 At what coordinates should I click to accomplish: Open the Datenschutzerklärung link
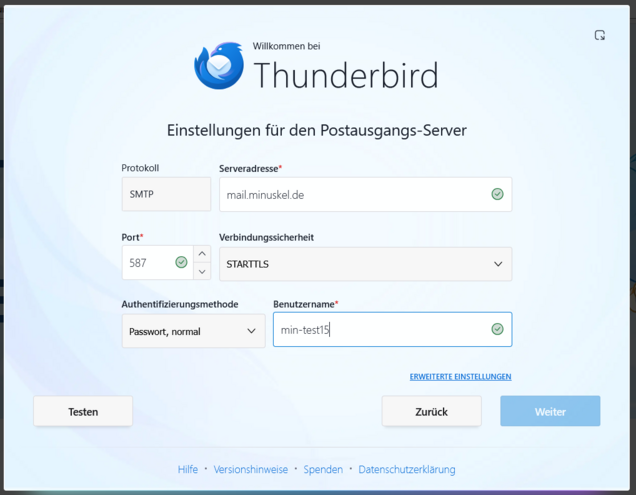coord(407,469)
